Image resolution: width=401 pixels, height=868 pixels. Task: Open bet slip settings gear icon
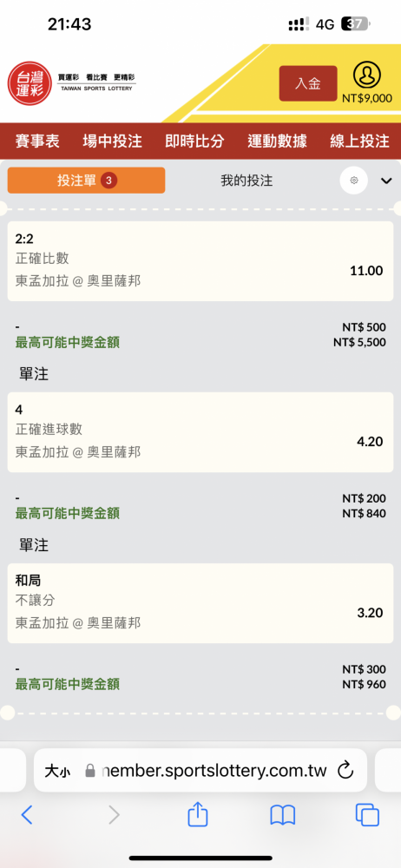point(354,181)
